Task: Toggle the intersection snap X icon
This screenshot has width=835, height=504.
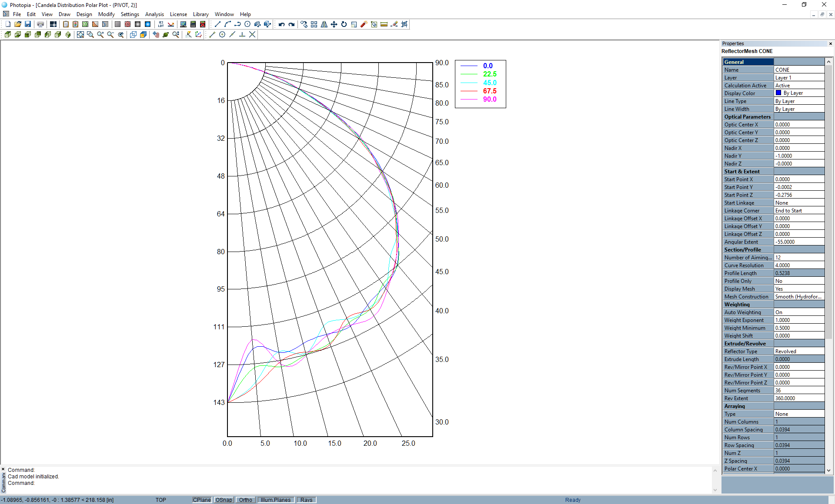Action: click(252, 34)
